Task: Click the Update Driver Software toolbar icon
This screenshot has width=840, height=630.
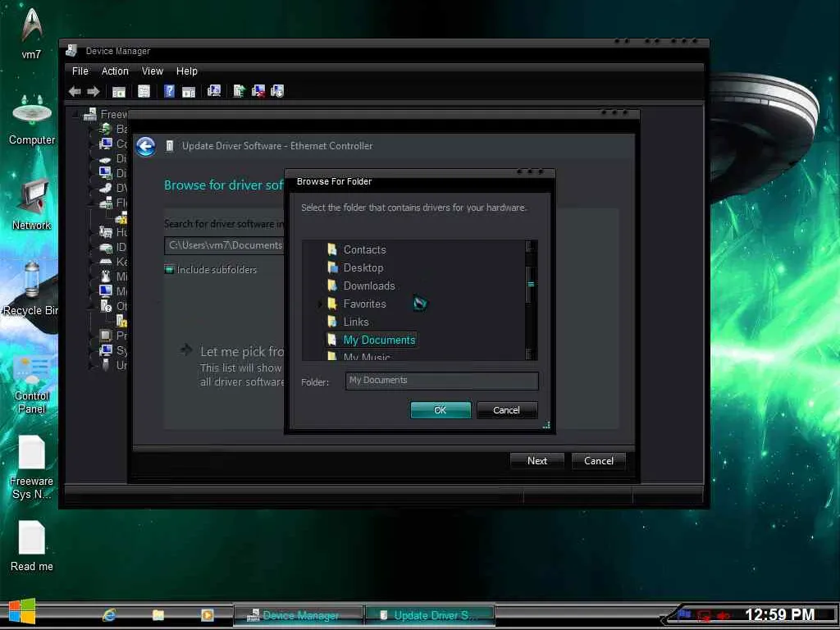Action: [239, 91]
